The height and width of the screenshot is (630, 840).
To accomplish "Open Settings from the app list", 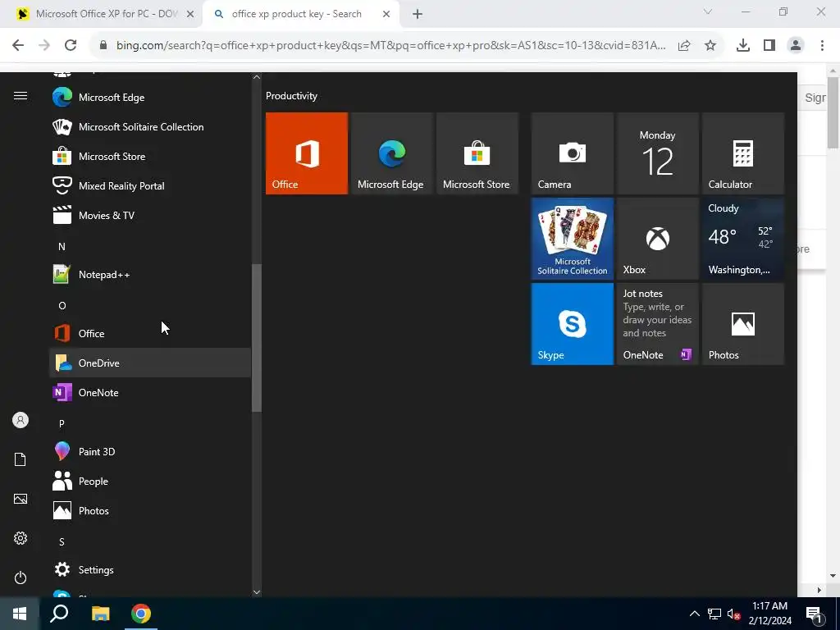I will pyautogui.click(x=150, y=569).
